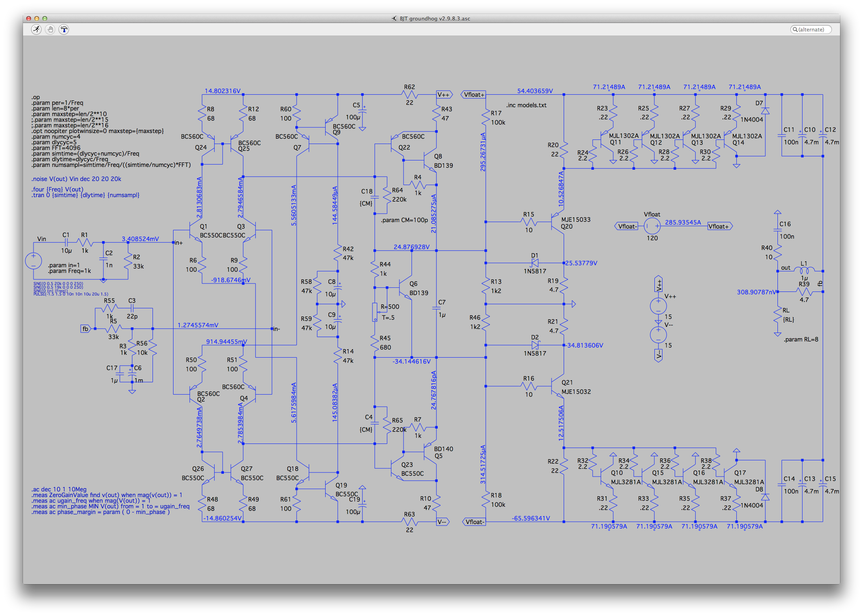Click the yellow minimize window button
This screenshot has width=863, height=616.
tap(37, 19)
